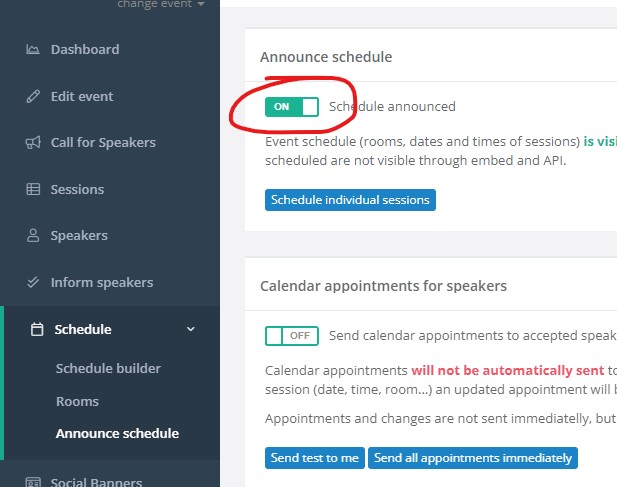Turn off the Schedule announced toggle
The height and width of the screenshot is (487, 617).
click(292, 107)
